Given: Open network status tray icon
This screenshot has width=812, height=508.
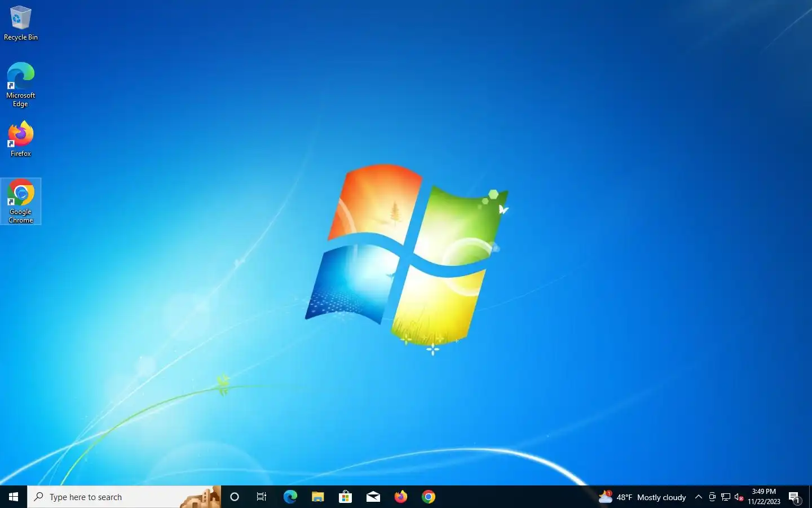Looking at the screenshot, I should (x=726, y=497).
